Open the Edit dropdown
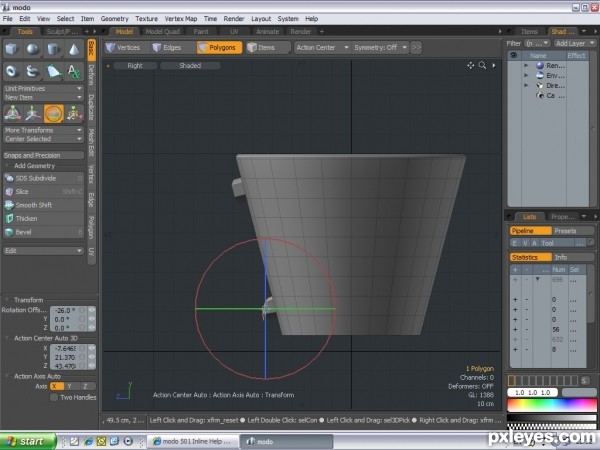 [x=43, y=251]
